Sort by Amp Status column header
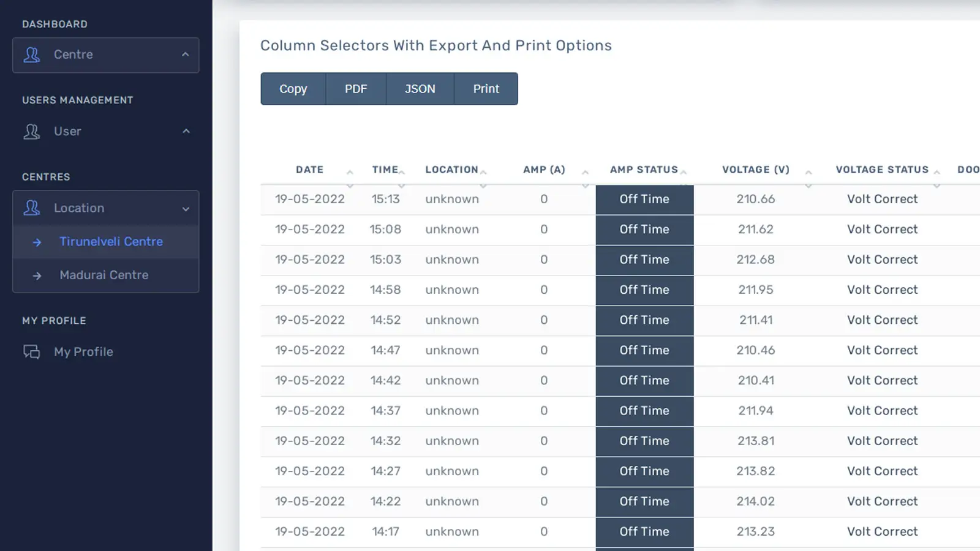 point(644,170)
